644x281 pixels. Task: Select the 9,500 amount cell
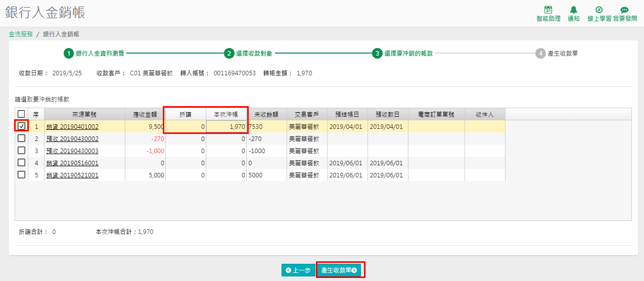pyautogui.click(x=145, y=126)
